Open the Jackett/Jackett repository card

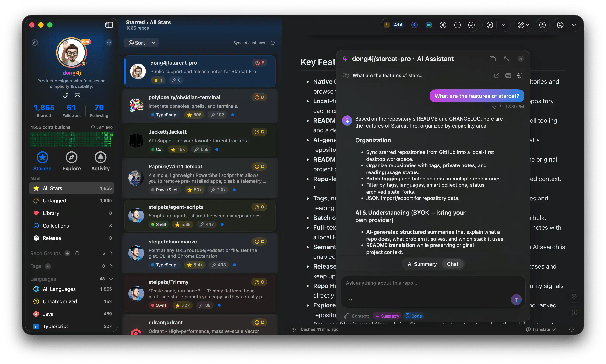(x=200, y=141)
